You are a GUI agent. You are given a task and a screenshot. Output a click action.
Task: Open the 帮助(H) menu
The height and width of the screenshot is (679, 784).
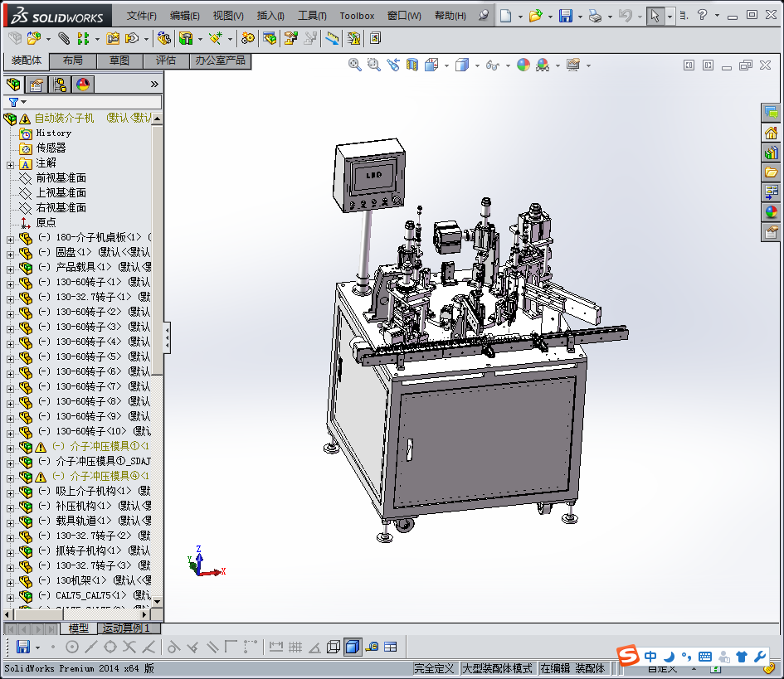[450, 16]
